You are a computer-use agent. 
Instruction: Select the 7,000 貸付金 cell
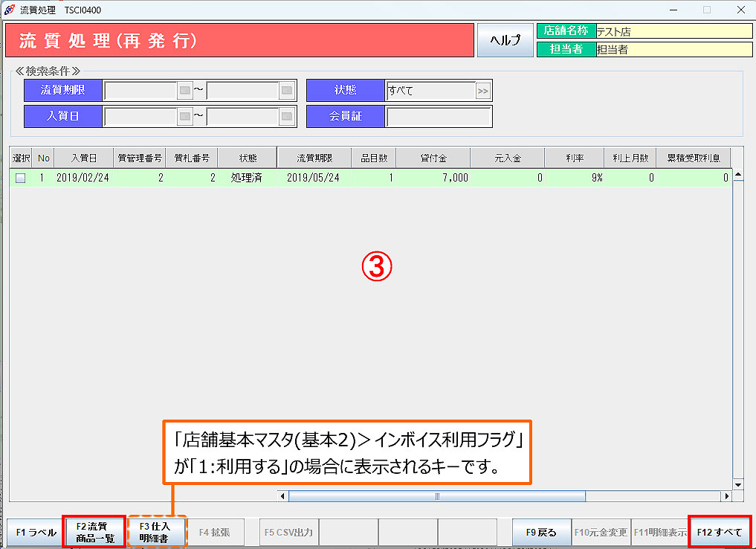coord(433,178)
